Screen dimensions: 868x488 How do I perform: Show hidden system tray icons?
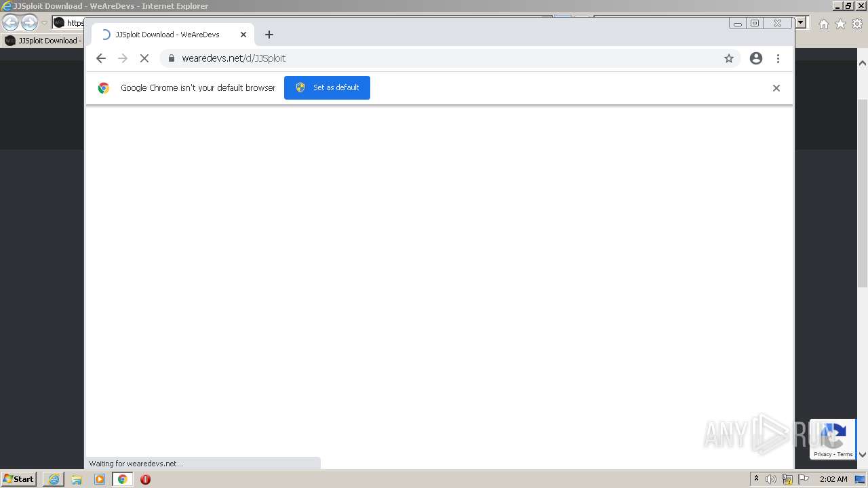click(x=756, y=479)
